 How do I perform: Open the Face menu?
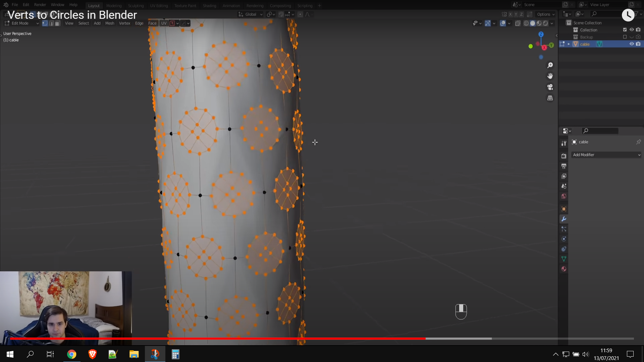[x=152, y=23]
